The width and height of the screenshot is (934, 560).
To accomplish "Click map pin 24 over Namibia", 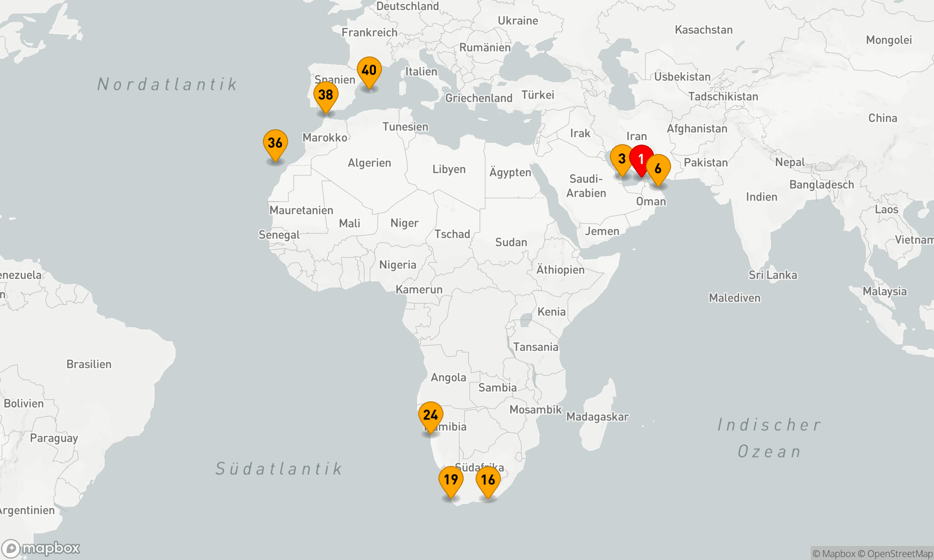I will click(x=430, y=415).
